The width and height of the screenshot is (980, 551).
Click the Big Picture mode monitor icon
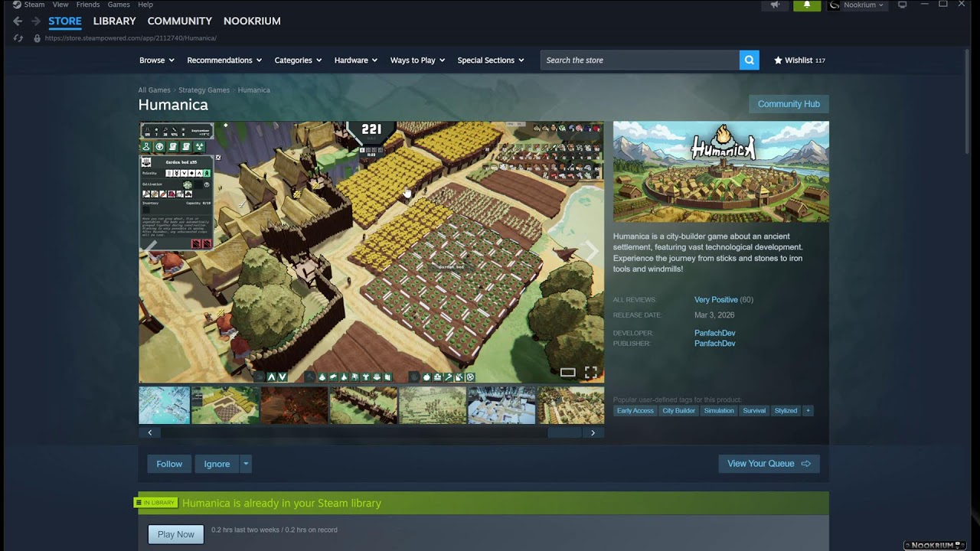point(903,5)
